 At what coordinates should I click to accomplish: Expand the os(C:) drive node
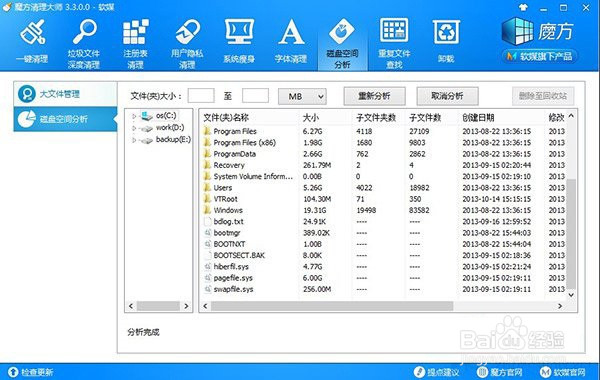point(134,116)
